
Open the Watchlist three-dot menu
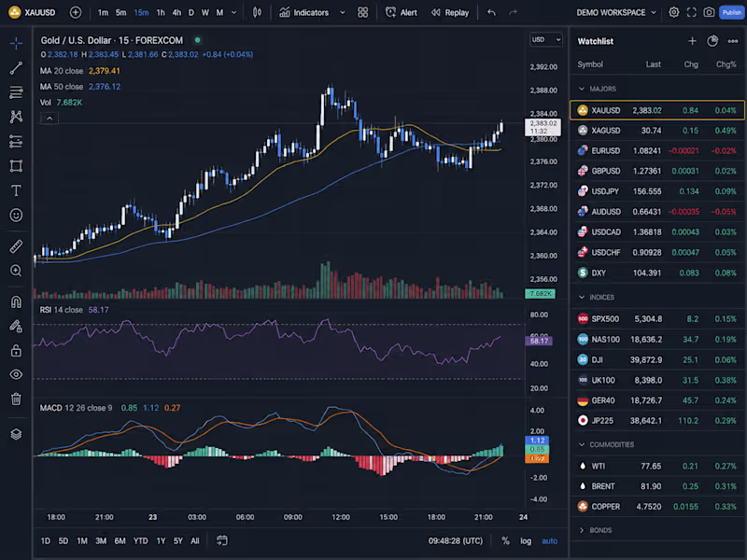point(733,41)
